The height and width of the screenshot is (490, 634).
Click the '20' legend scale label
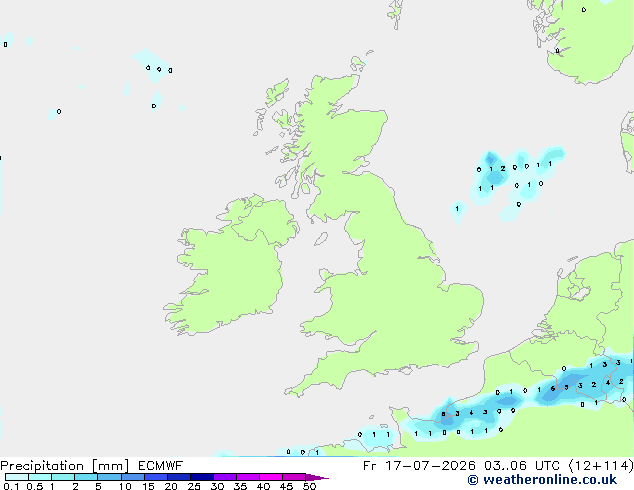(x=171, y=486)
